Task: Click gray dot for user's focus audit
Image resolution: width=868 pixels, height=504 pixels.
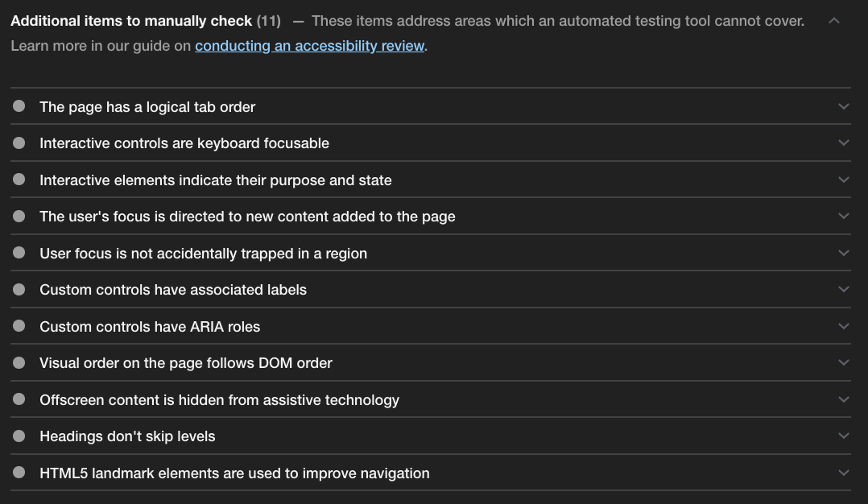Action: click(x=19, y=216)
